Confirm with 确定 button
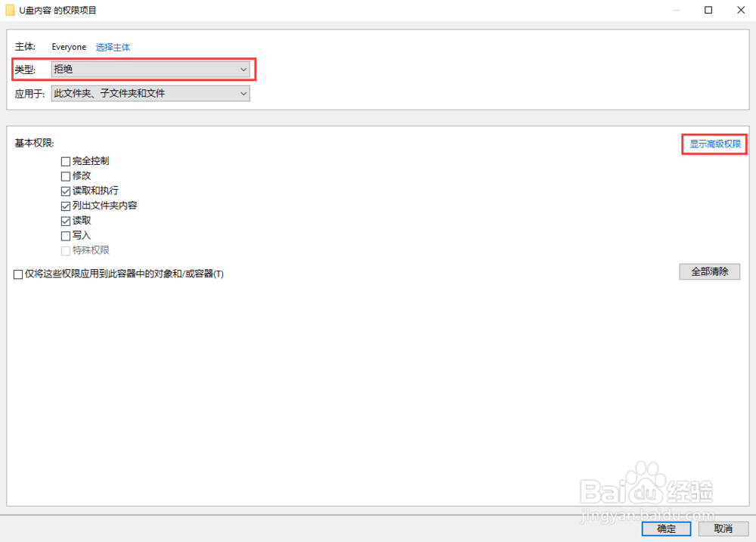The image size is (756, 542). tap(666, 529)
